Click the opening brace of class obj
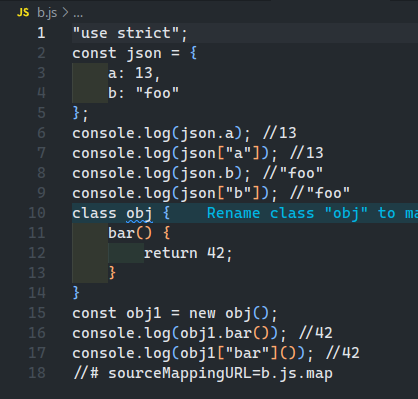Viewport: 418px width, 399px height. [166, 213]
